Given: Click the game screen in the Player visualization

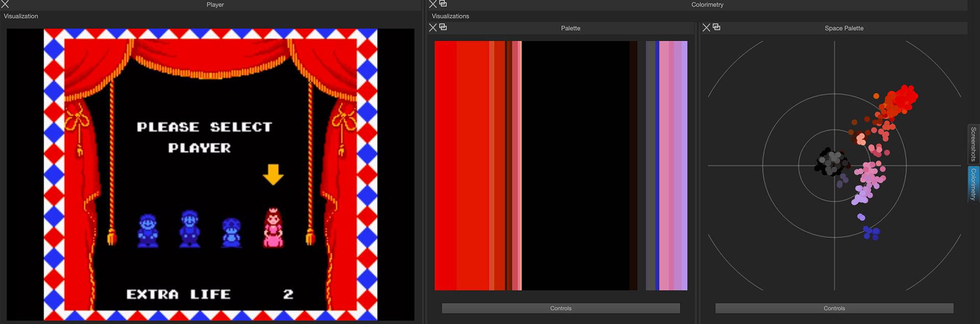Looking at the screenshot, I should pos(210,175).
